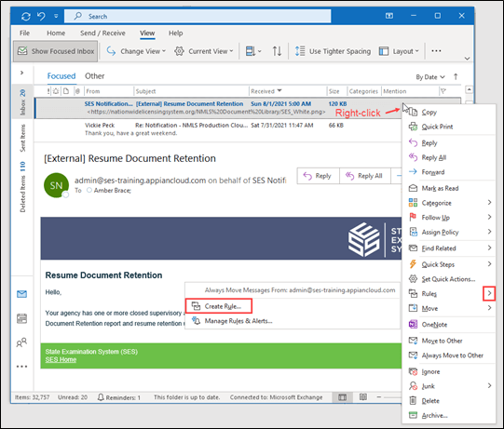The height and width of the screenshot is (429, 504).
Task: Open the Help tab
Action: (x=175, y=34)
